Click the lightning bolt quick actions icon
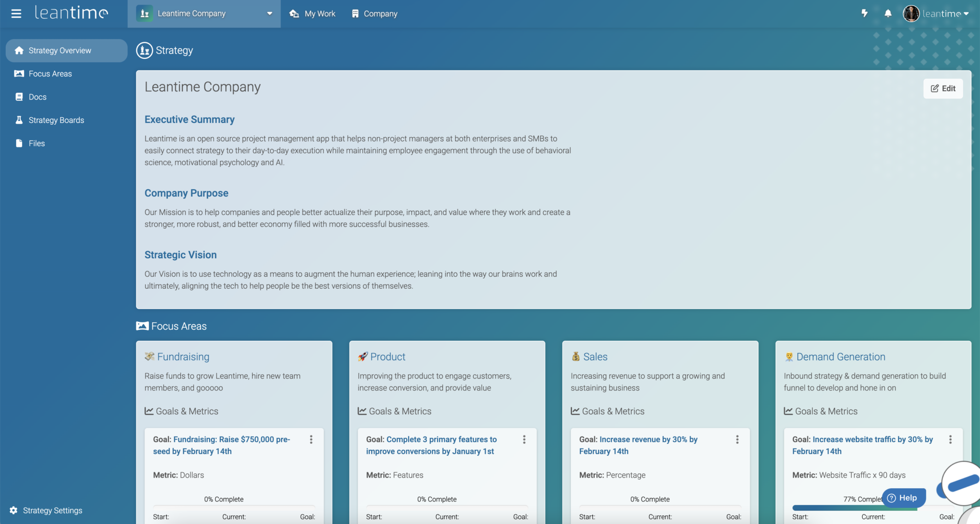The height and width of the screenshot is (524, 980). 864,13
